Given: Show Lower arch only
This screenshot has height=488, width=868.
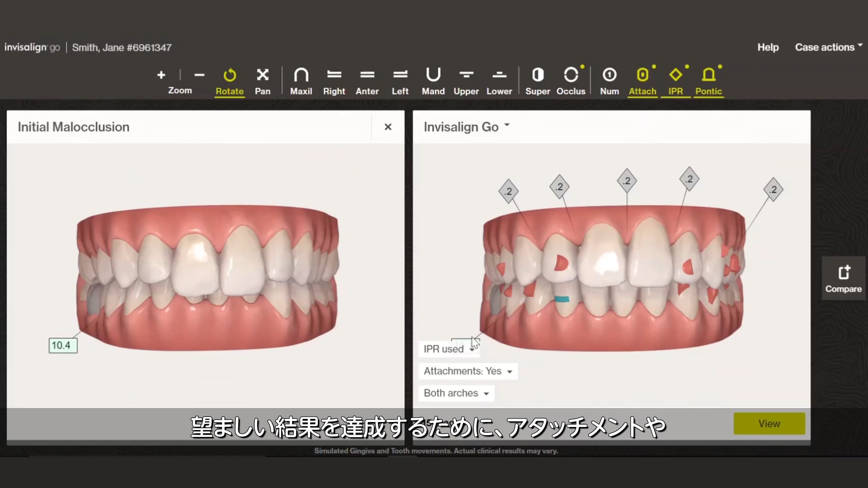Looking at the screenshot, I should tap(499, 81).
